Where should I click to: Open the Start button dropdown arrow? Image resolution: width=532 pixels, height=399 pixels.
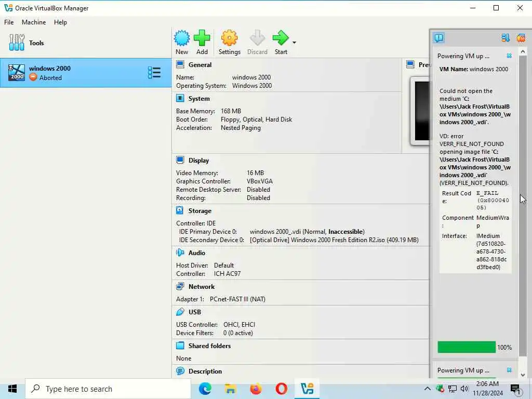294,43
